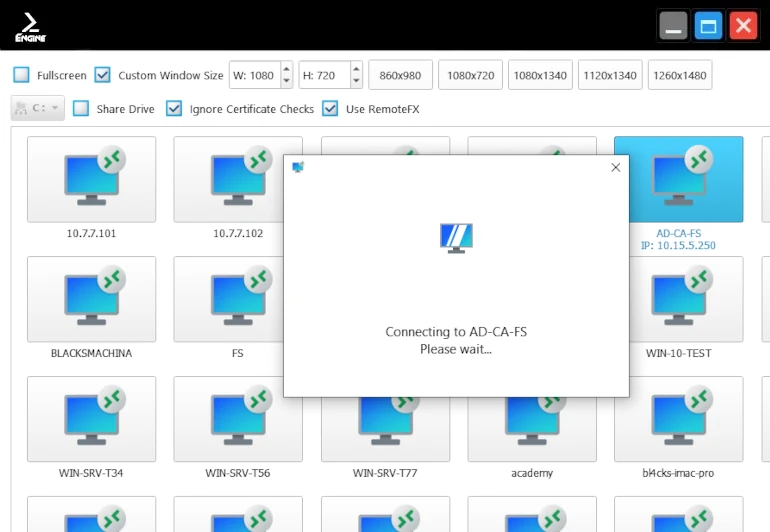Click the Engine logo in title bar
Viewport: 770px width, 532px height.
[30, 27]
